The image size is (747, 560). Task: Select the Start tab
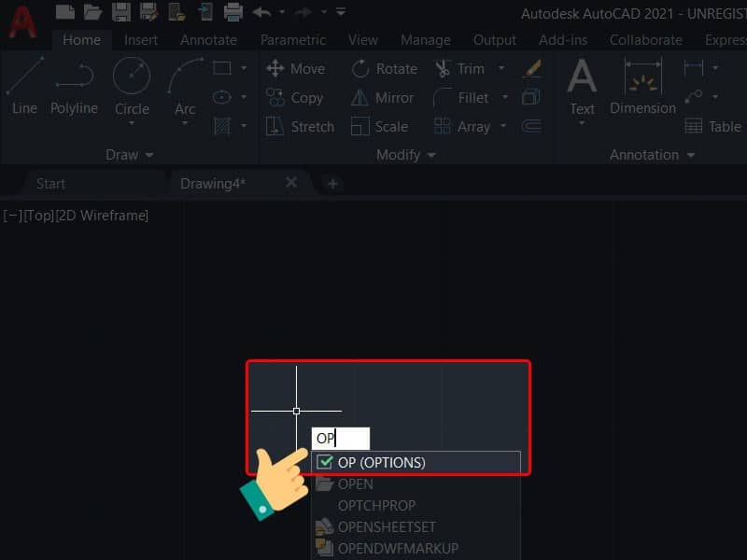click(50, 183)
